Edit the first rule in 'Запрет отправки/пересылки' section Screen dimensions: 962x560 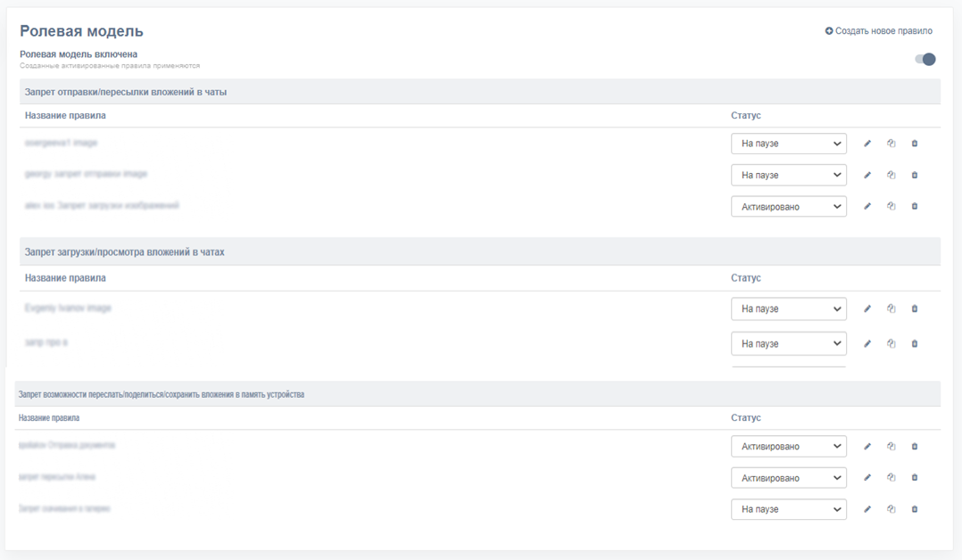tap(867, 144)
